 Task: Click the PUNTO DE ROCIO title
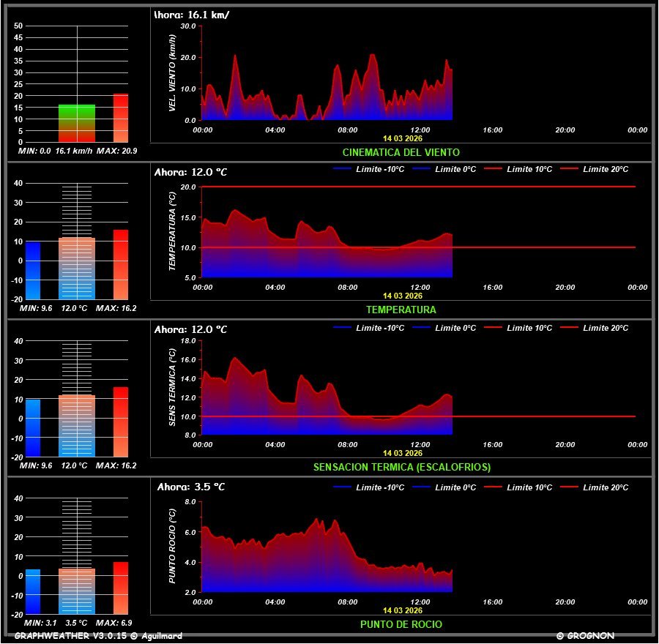point(401,624)
